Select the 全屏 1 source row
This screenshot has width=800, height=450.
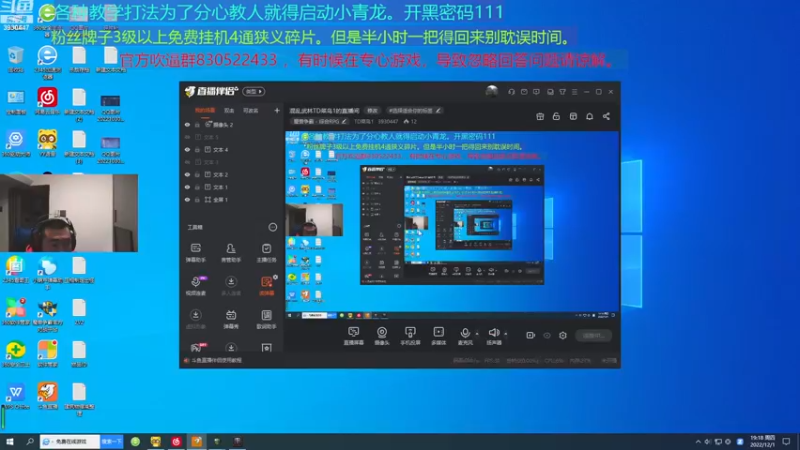(x=232, y=200)
